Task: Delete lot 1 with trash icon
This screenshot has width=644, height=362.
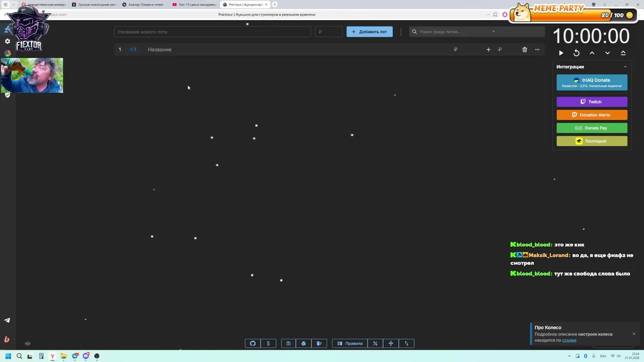Action: click(x=524, y=49)
